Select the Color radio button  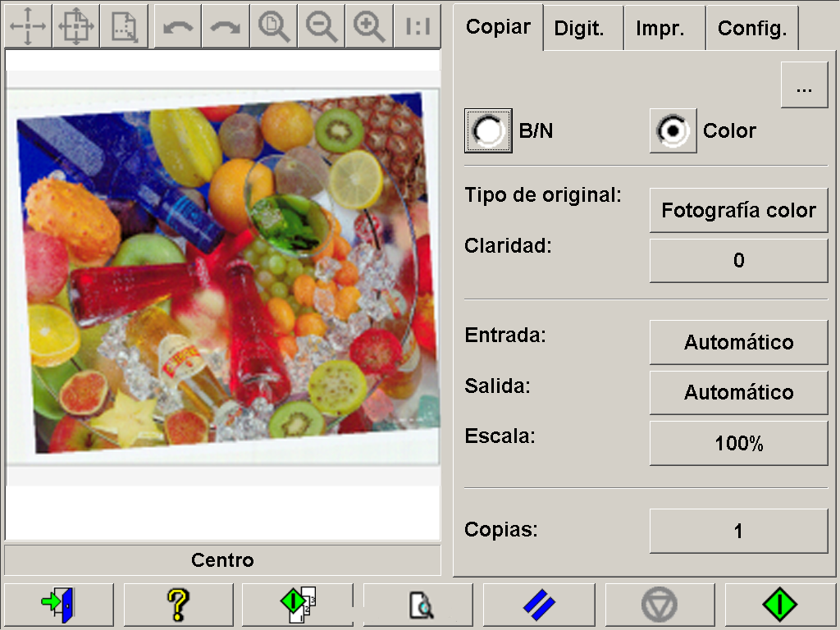coord(673,130)
